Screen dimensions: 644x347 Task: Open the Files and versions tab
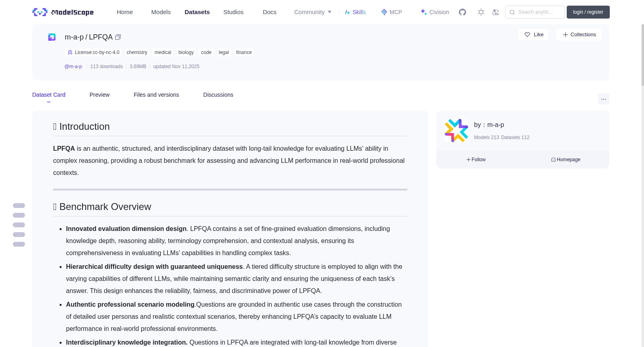[156, 95]
